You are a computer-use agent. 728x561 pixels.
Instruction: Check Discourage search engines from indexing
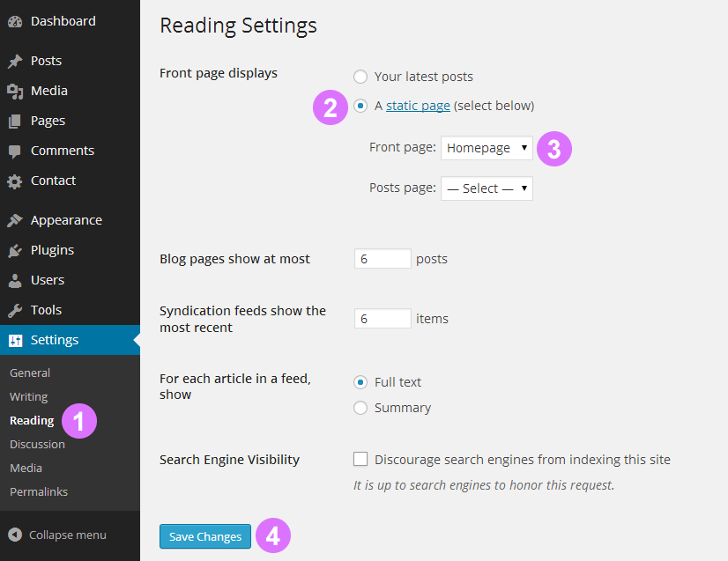360,459
